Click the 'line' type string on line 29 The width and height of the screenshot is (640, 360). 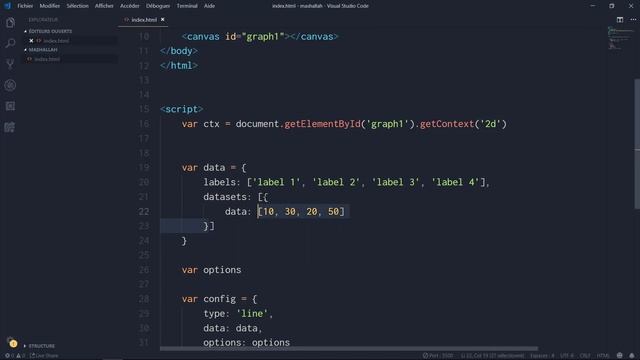pyautogui.click(x=252, y=313)
